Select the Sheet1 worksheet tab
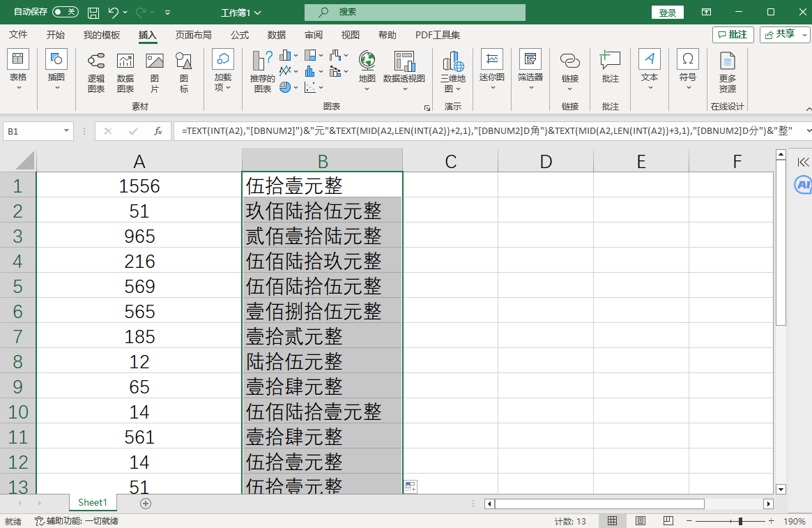Screen dimensions: 812x528 tap(93, 503)
